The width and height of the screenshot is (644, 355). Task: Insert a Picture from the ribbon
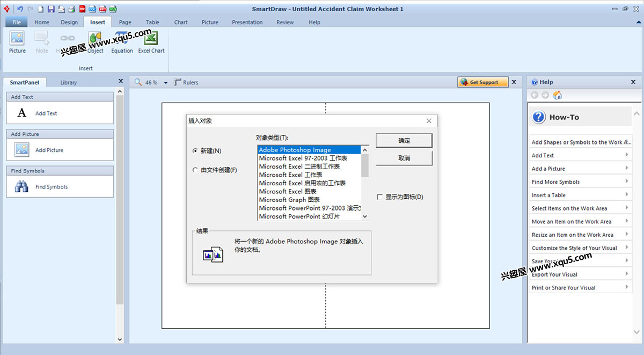click(x=17, y=42)
